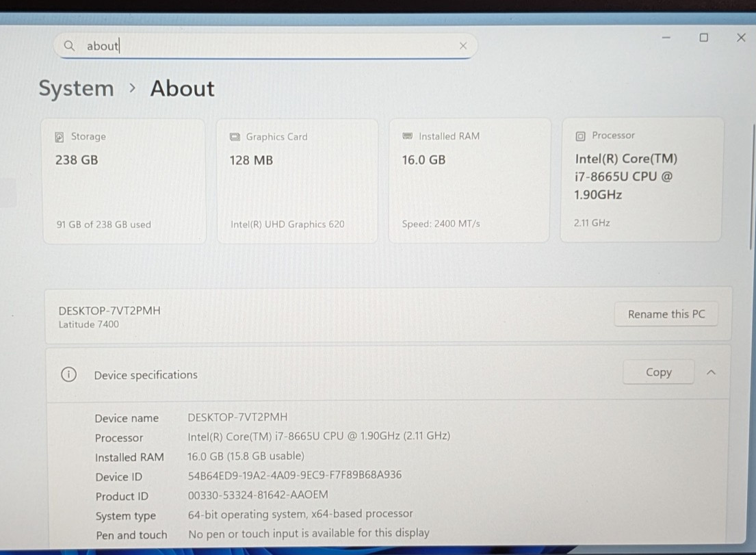The width and height of the screenshot is (756, 555).
Task: Click the Graphics Card icon
Action: pyautogui.click(x=235, y=137)
